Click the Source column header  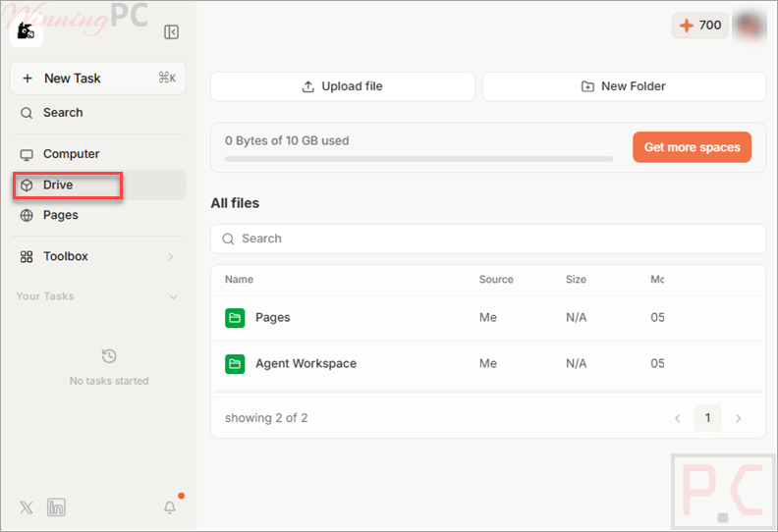(x=496, y=280)
